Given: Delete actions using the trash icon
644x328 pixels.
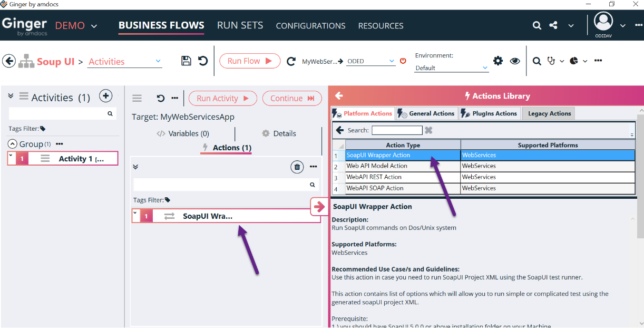Looking at the screenshot, I should tap(297, 167).
